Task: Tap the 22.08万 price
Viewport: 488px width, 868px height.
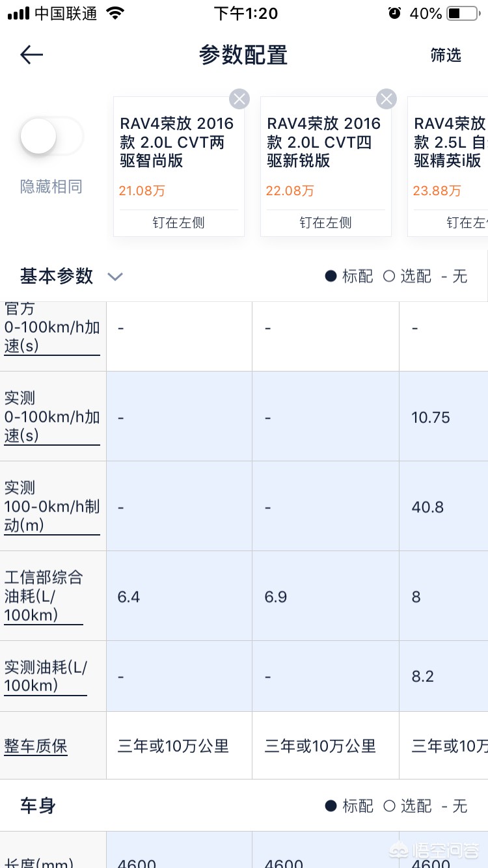Action: [x=290, y=191]
